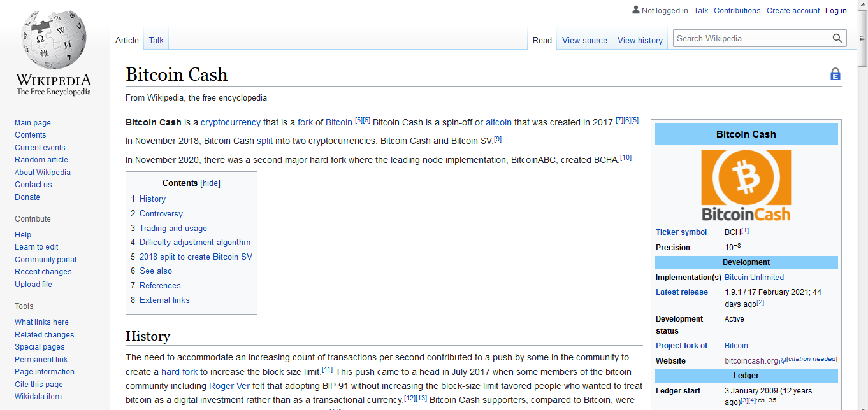
Task: Jump to References in Contents
Action: click(160, 286)
